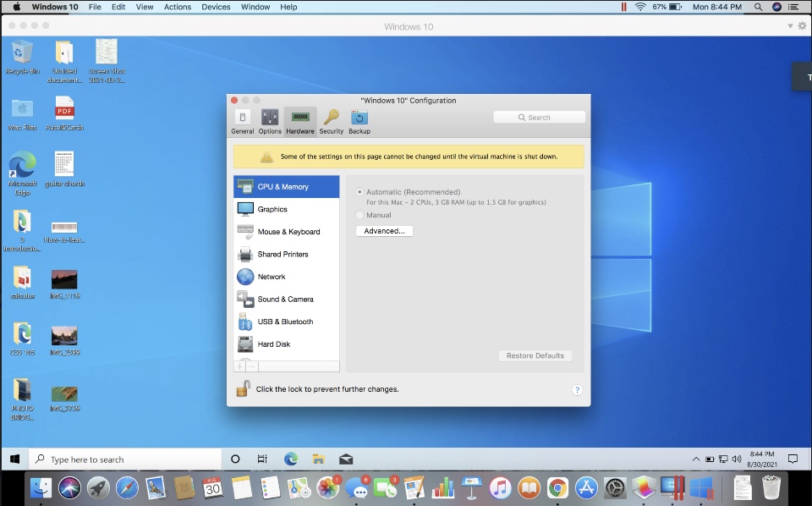Click the Parallels menu bar icon
This screenshot has height=506, width=812.
[624, 7]
